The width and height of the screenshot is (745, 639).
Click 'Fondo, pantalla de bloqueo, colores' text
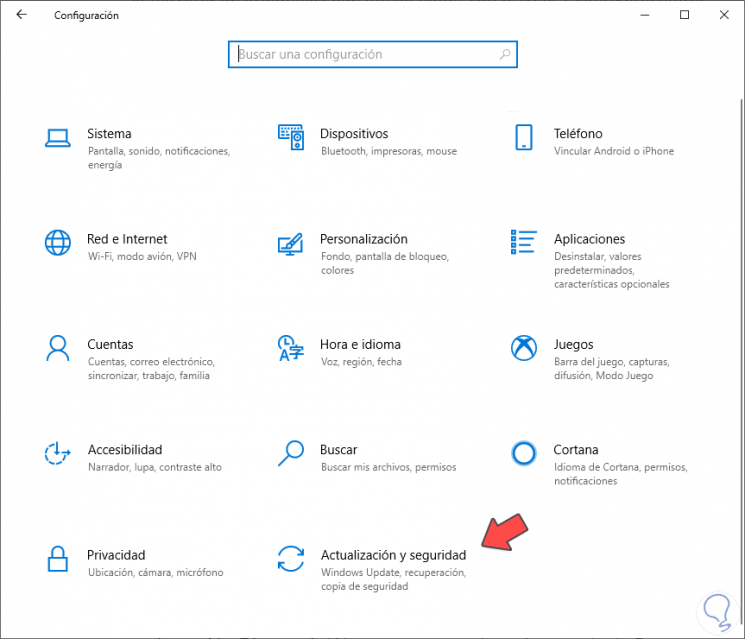(385, 264)
